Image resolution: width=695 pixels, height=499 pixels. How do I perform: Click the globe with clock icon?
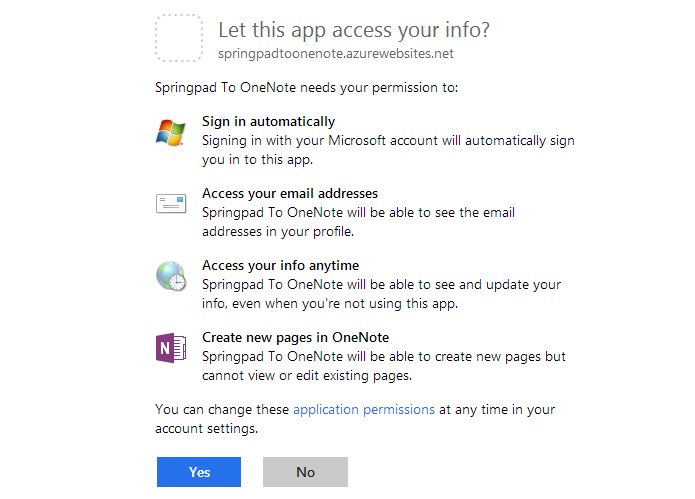pyautogui.click(x=171, y=276)
